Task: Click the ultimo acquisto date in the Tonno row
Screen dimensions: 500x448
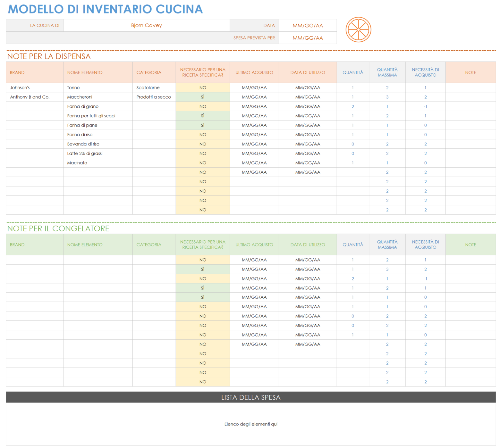Action: tap(254, 87)
